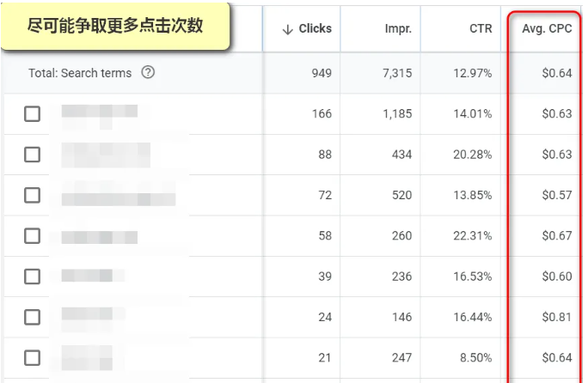Image resolution: width=588 pixels, height=383 pixels.
Task: Mark the checkbox in the 24-clicks row
Action: point(32,317)
